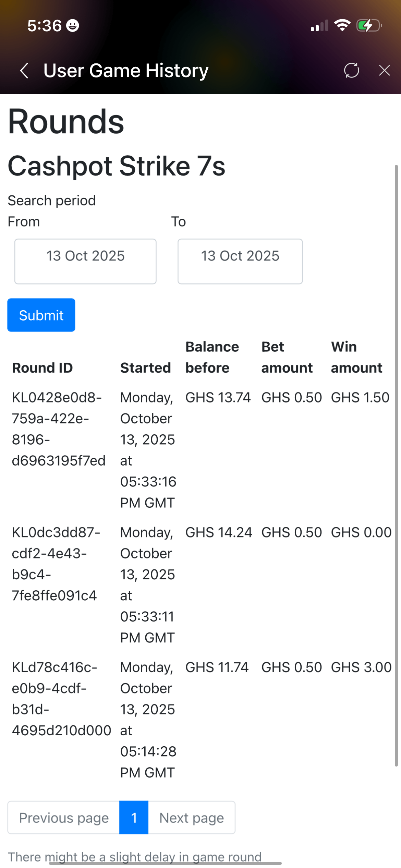Click the horizontal scrollbar at bottom
Screen dimensions: 401x868
[165, 864]
